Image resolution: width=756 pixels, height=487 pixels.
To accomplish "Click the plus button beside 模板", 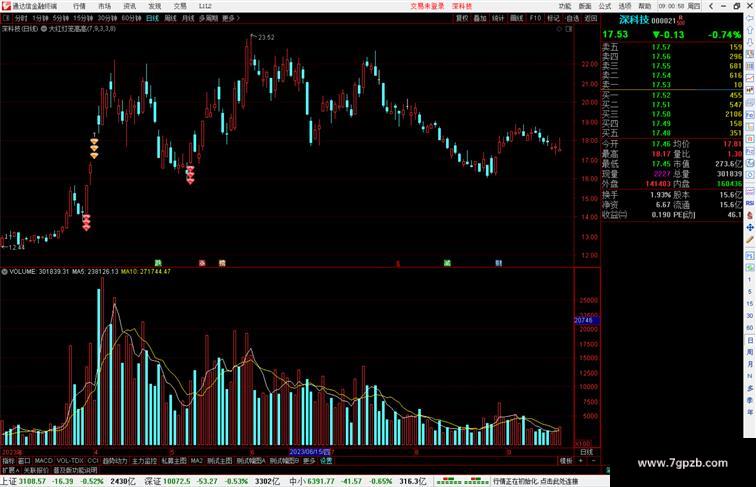I will tap(580, 461).
